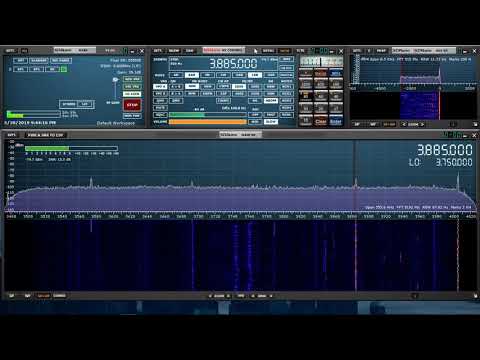Click ADD VRX button
The image size is (480, 360).
(x=132, y=79)
